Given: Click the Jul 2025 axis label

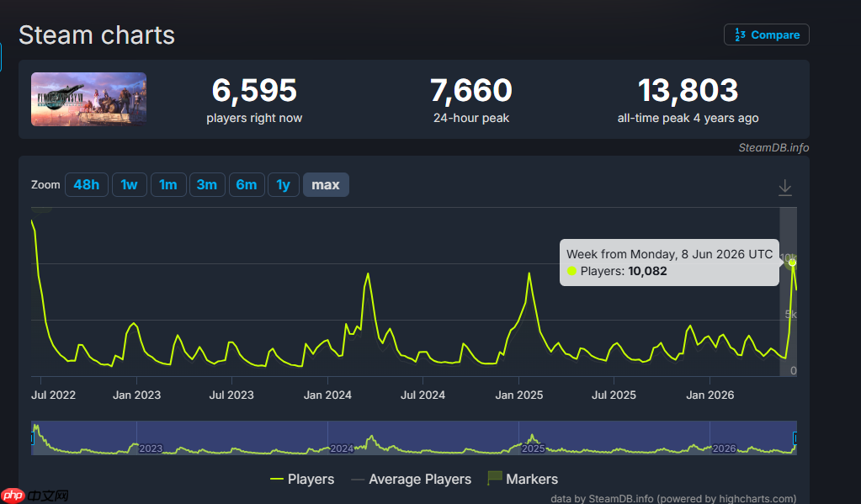Looking at the screenshot, I should point(614,395).
